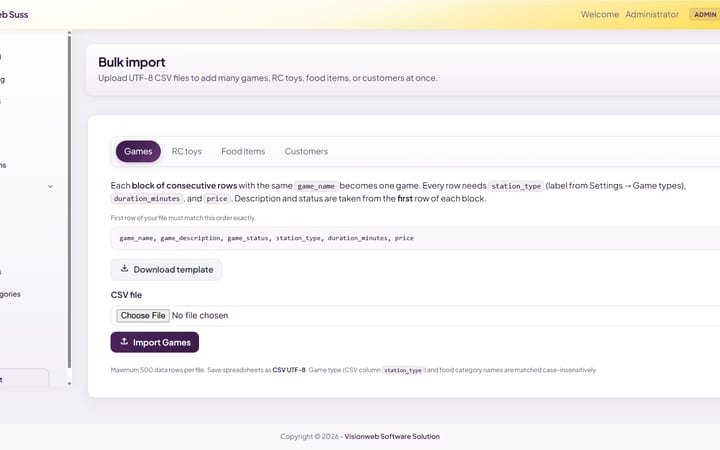Click the CSV header order code line
This screenshot has height=450, width=720.
[266, 238]
